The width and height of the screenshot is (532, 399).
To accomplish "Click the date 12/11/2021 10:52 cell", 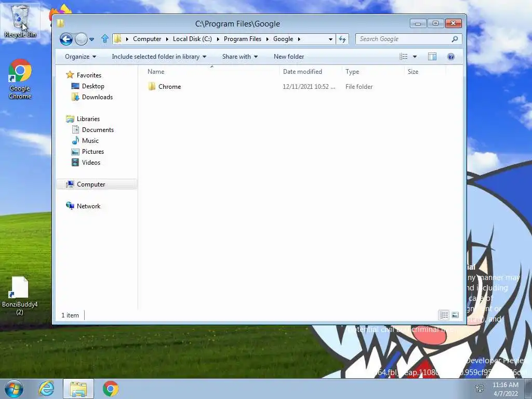I will click(309, 87).
